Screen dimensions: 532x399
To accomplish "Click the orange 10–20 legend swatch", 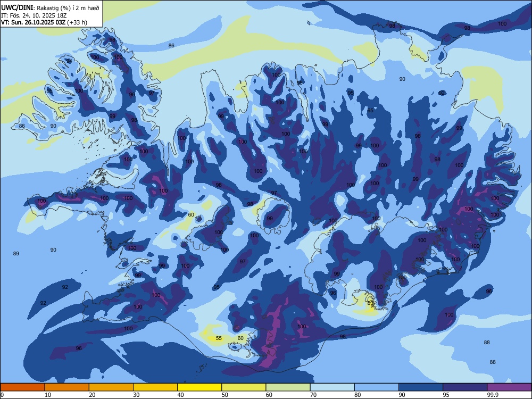I will (x=67, y=387).
